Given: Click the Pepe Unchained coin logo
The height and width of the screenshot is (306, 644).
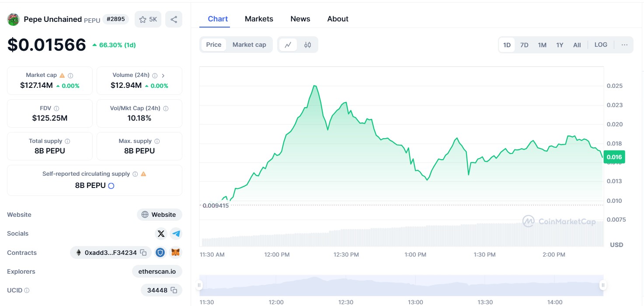Looking at the screenshot, I should [x=14, y=19].
